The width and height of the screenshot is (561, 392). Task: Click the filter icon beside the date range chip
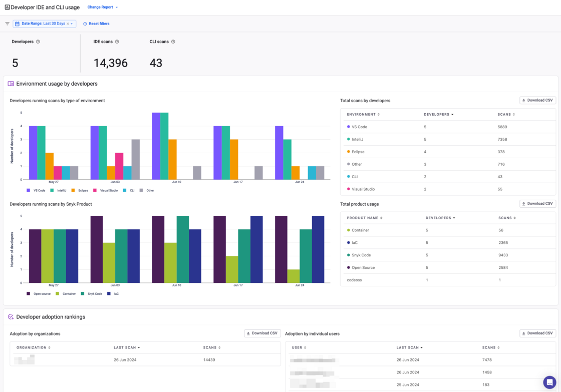coord(7,24)
